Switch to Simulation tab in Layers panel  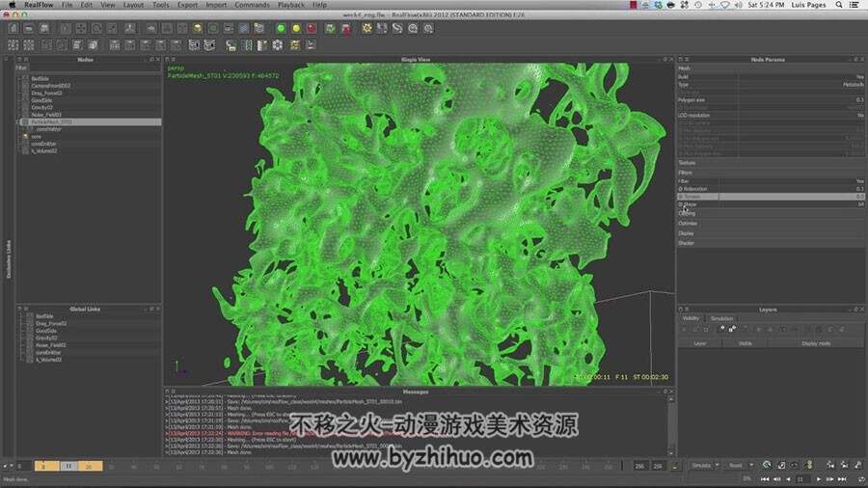[721, 318]
